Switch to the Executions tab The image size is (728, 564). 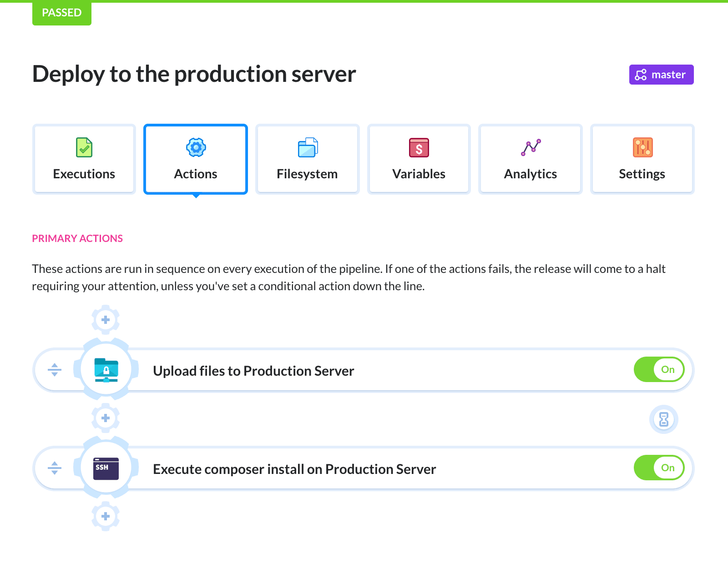click(84, 159)
